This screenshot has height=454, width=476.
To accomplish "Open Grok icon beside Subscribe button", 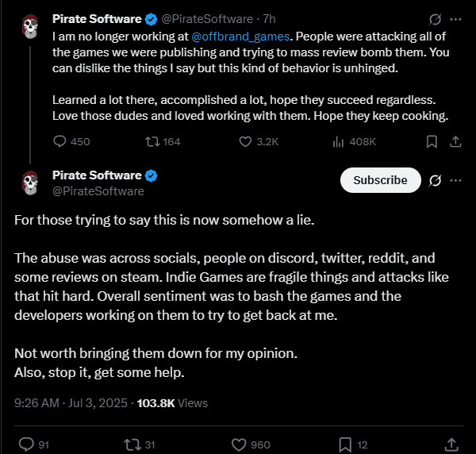I will pos(435,180).
